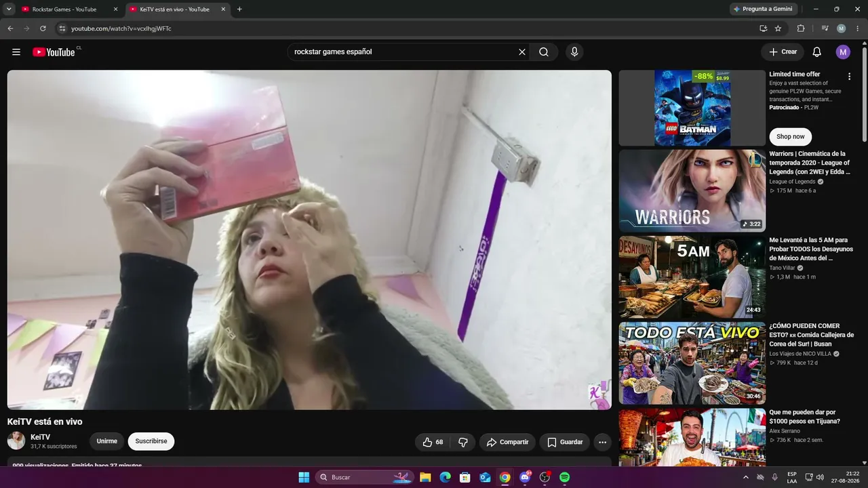Click the KeiTV está en vivo title
This screenshot has width=868, height=488.
click(45, 422)
